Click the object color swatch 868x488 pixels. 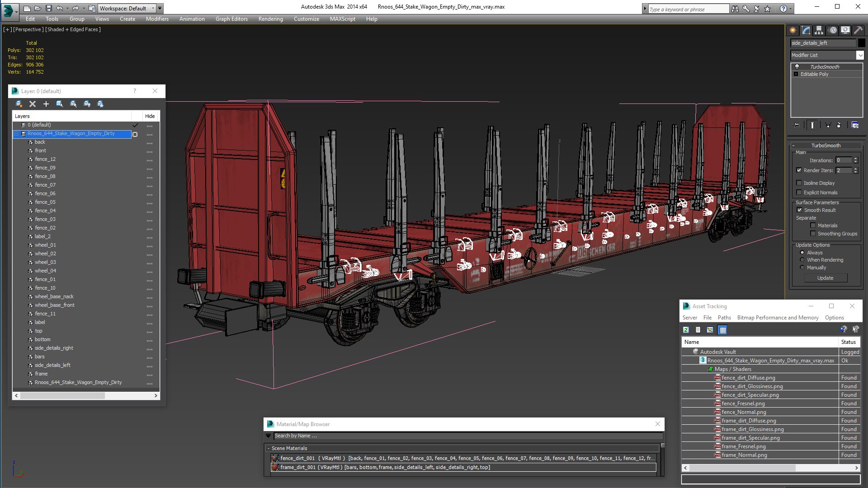click(x=861, y=43)
